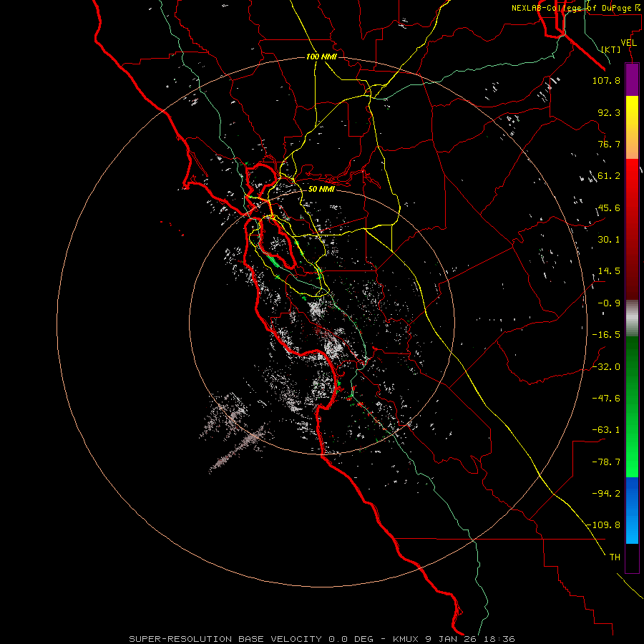Click the [KT] units label
The width and height of the screenshot is (644, 644).
(611, 49)
